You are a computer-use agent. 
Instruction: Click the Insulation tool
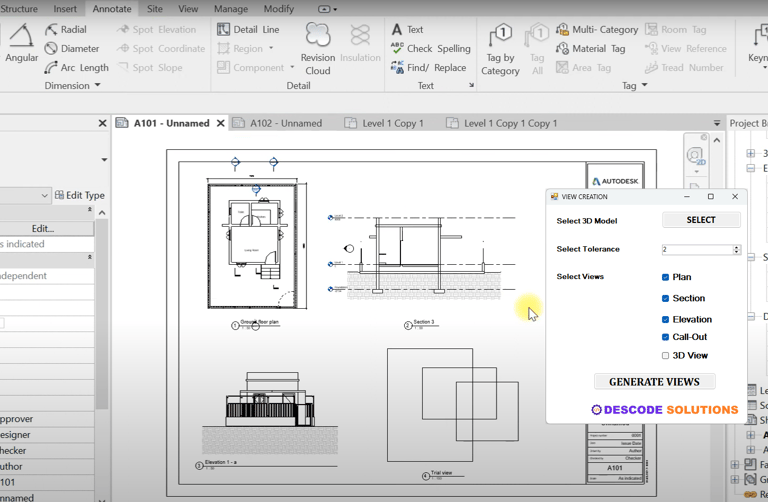click(360, 44)
